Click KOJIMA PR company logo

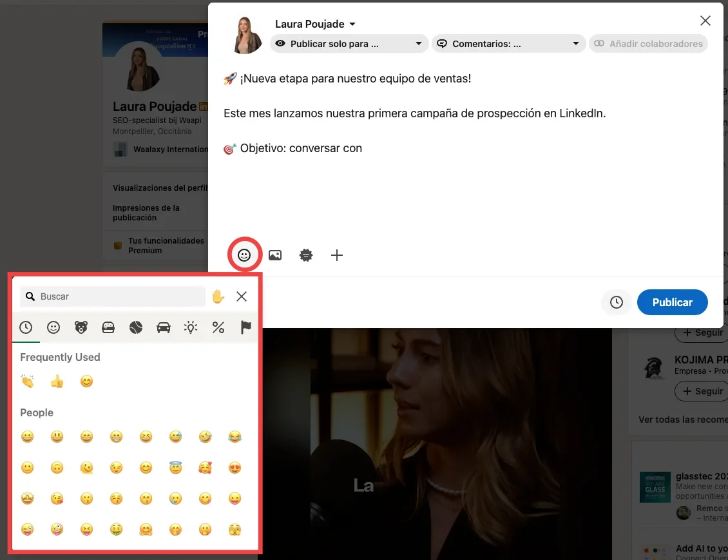[x=655, y=368]
